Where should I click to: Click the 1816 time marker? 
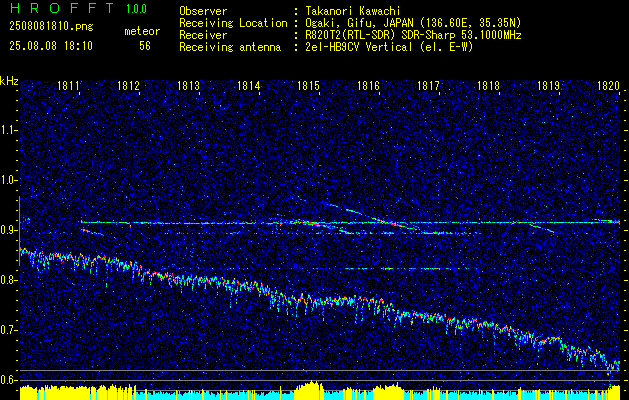tap(368, 85)
